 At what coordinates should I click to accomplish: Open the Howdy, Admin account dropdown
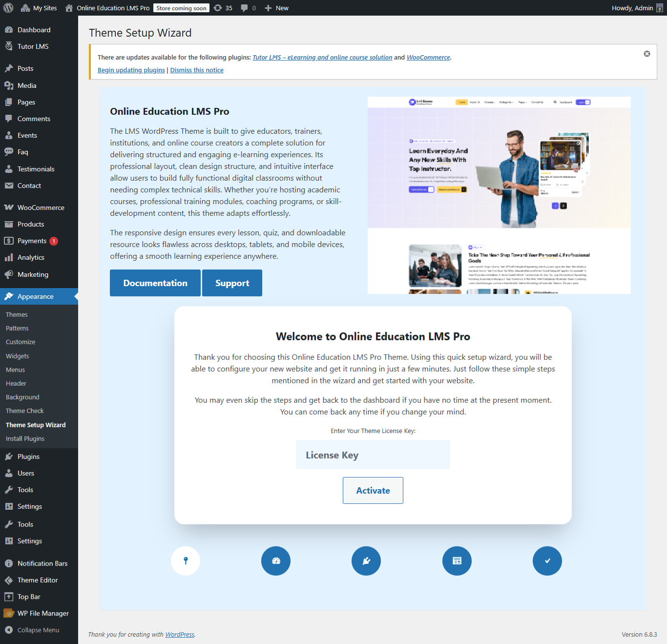coord(632,7)
